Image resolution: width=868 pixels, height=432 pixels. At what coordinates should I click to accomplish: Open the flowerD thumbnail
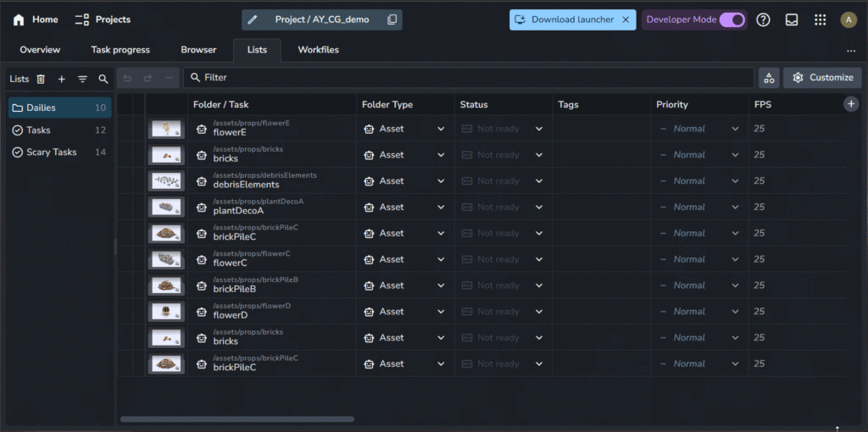coord(166,312)
